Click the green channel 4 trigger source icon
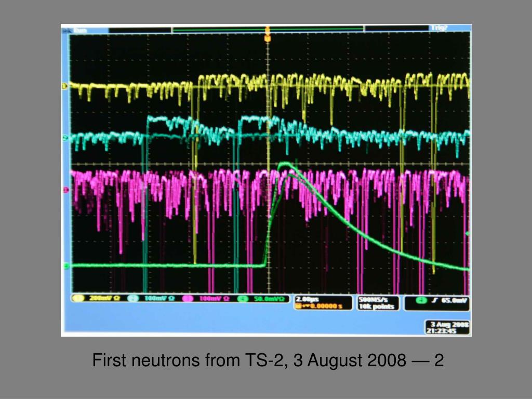Viewport: 532px width, 399px height. pyautogui.click(x=421, y=301)
